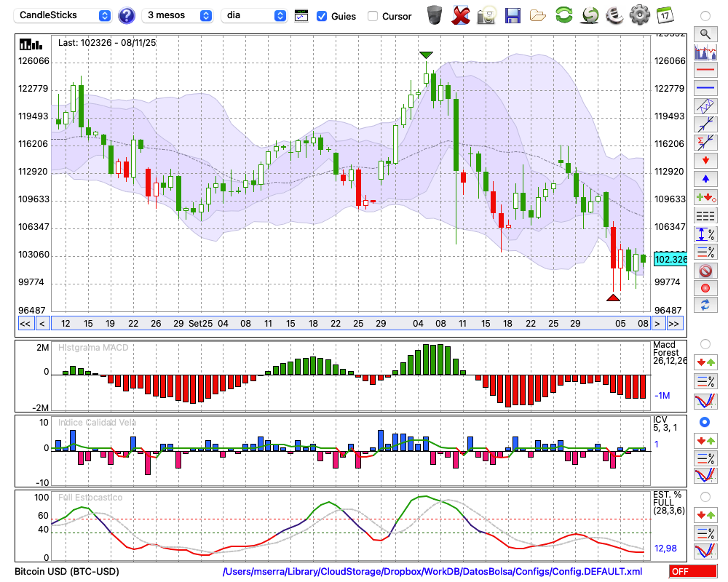Image resolution: width=728 pixels, height=582 pixels.
Task: Click the << jump-to-start navigation button
Action: [x=25, y=324]
